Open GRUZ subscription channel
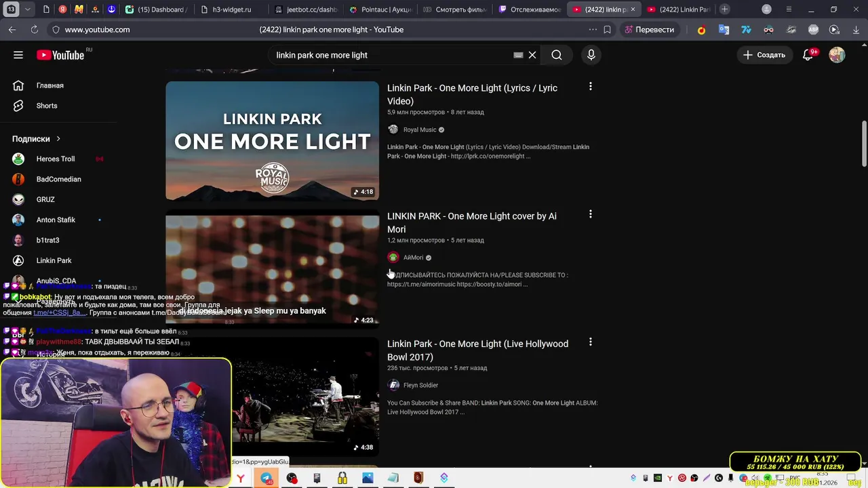This screenshot has height=488, width=868. tap(45, 199)
